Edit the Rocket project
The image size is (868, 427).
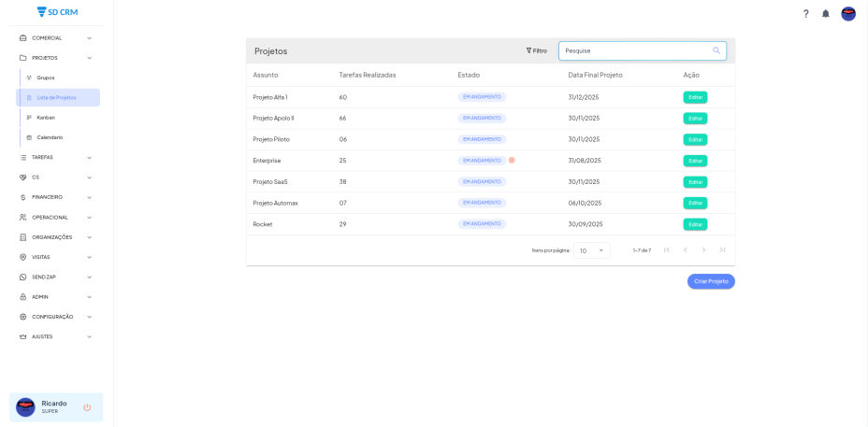pos(695,224)
